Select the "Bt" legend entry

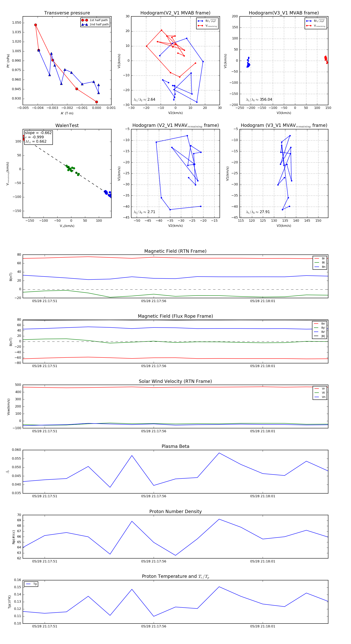tap(320, 262)
